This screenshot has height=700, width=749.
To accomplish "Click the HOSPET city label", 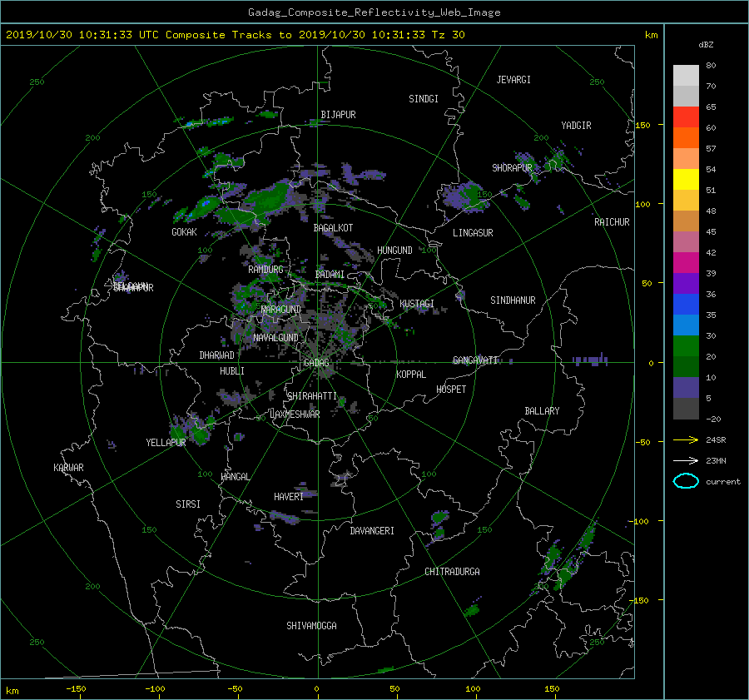I will pyautogui.click(x=451, y=390).
